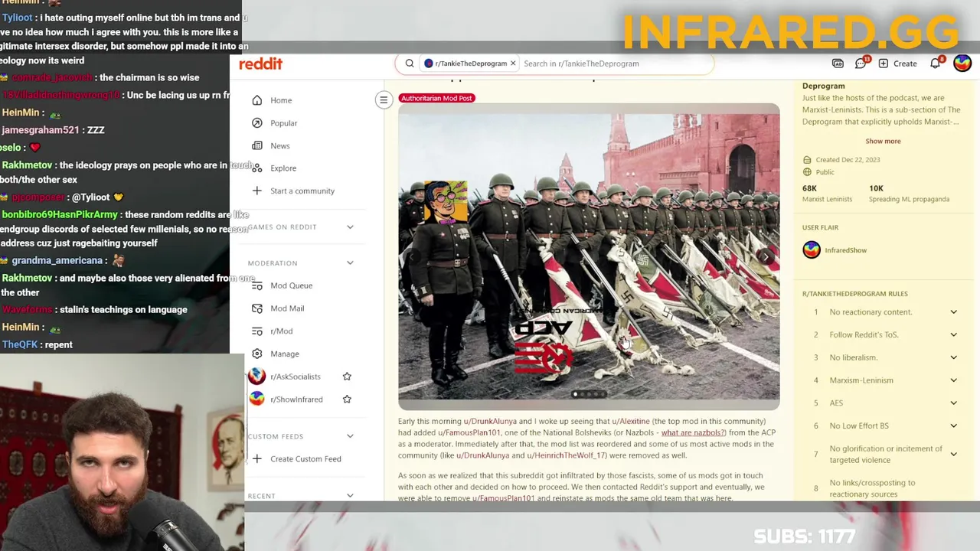This screenshot has height=551, width=980.
Task: Click 'Created Dec 22, 2023' text
Action: pos(848,160)
